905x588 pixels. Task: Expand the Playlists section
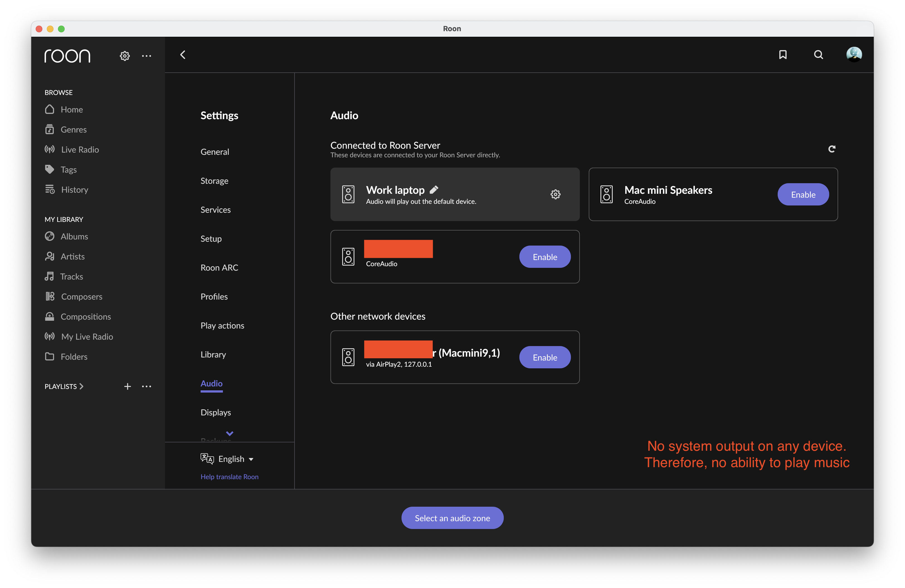click(x=64, y=386)
